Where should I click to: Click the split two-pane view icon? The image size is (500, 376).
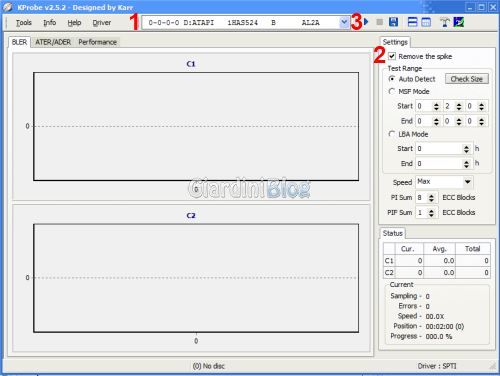(413, 22)
